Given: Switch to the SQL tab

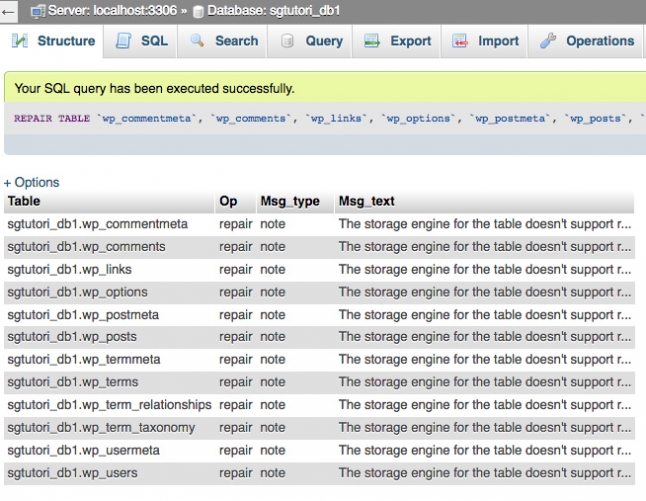Looking at the screenshot, I should 140,41.
